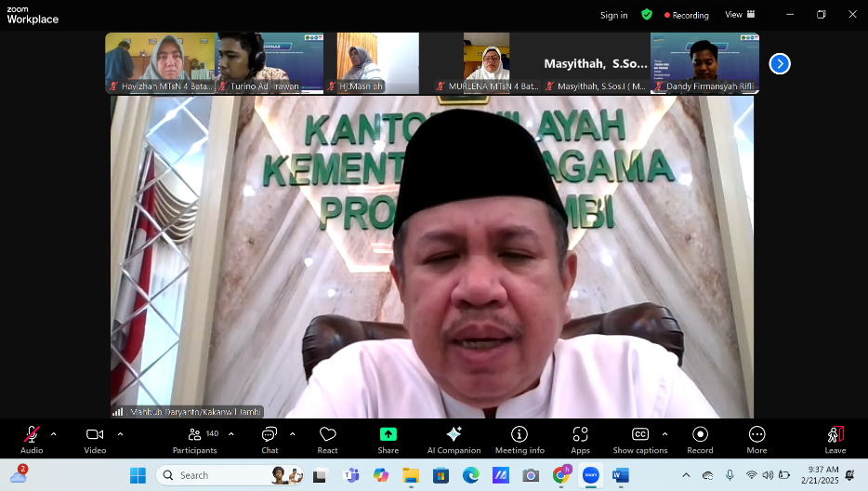Open Microsoft Word from the taskbar

[x=621, y=475]
